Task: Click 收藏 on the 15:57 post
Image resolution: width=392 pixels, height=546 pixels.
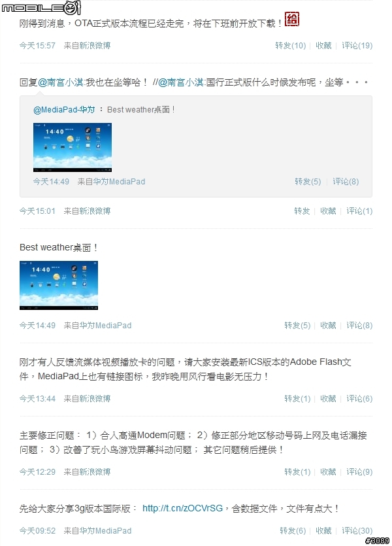Action: click(x=323, y=46)
